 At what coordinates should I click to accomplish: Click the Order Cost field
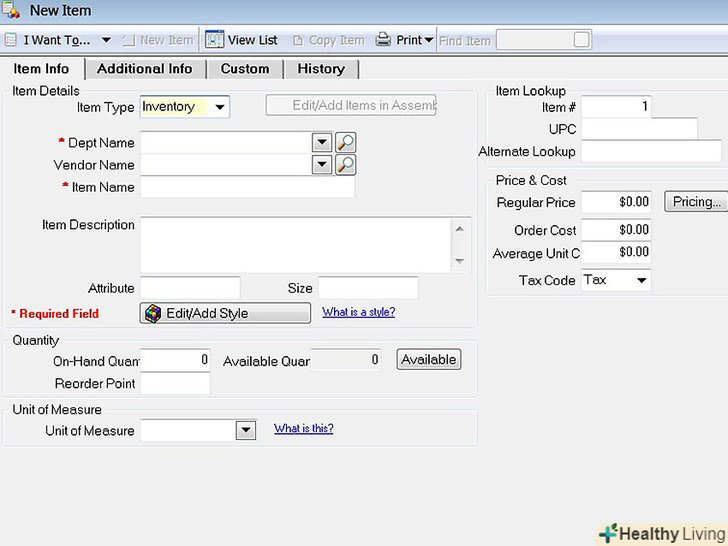(617, 230)
